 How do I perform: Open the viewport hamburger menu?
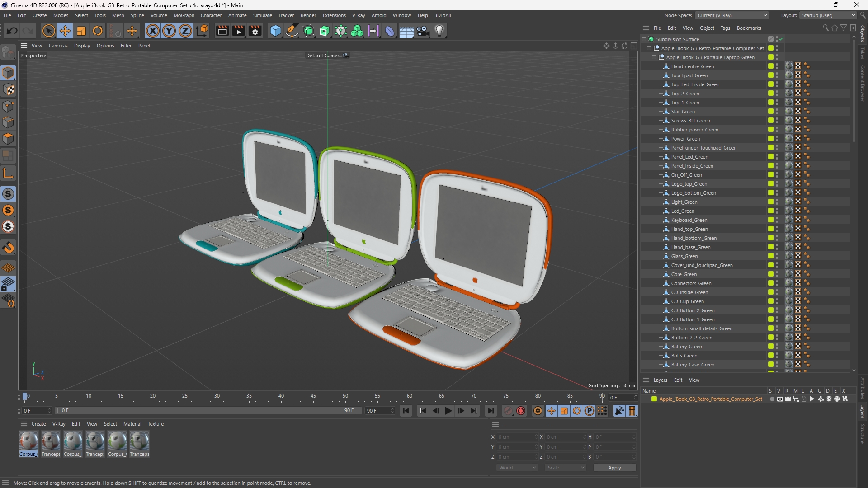[24, 46]
